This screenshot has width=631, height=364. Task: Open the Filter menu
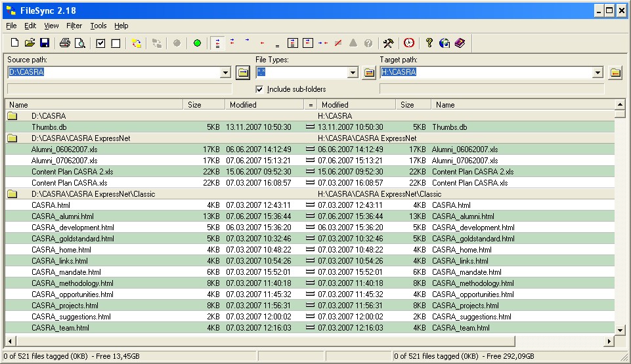tap(74, 26)
